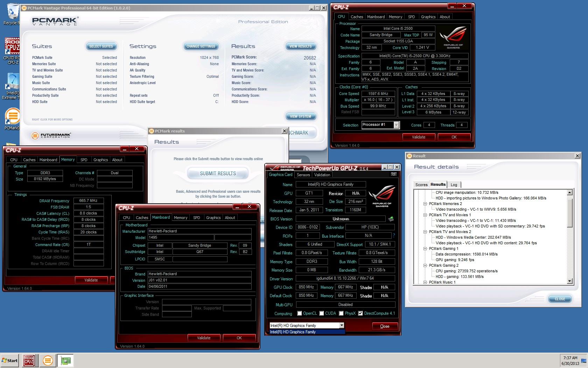Click the View System button

pos(300,116)
